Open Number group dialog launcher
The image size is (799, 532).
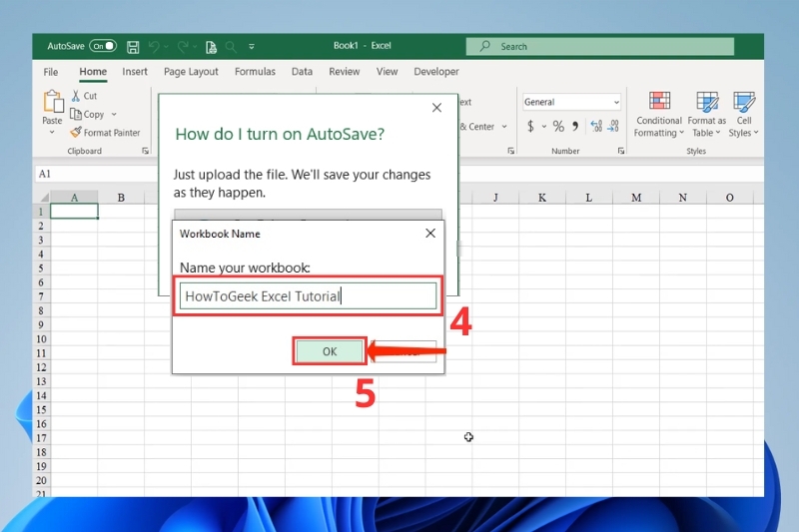tap(621, 151)
